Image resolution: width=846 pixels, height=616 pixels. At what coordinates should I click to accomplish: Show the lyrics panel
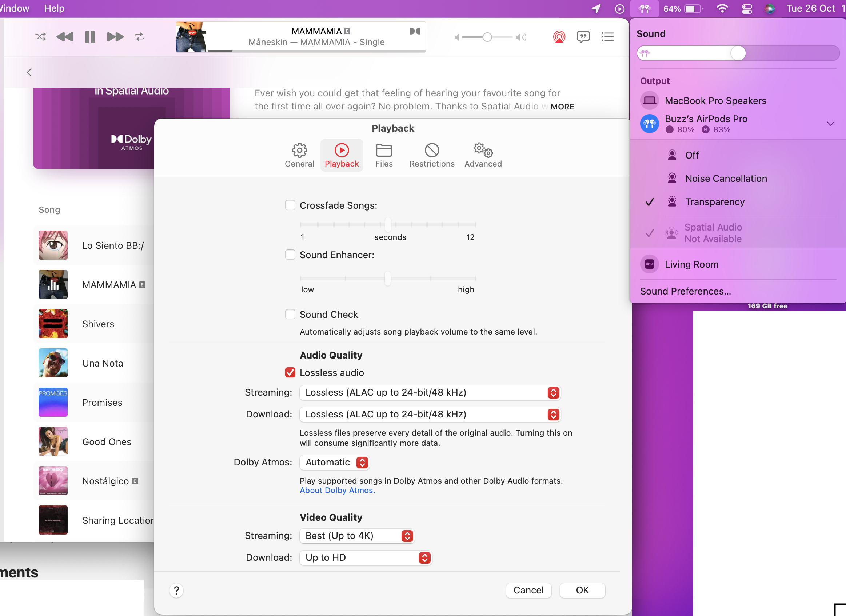tap(583, 36)
